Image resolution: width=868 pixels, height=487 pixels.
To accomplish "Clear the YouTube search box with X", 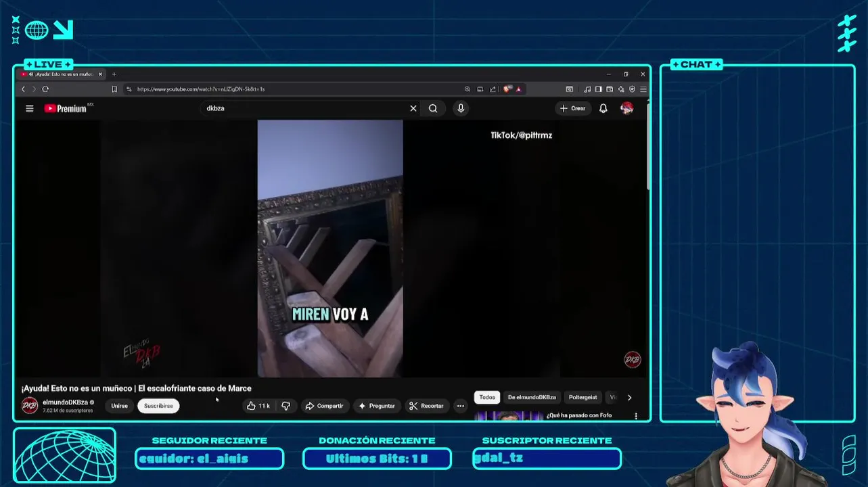I will coord(413,108).
